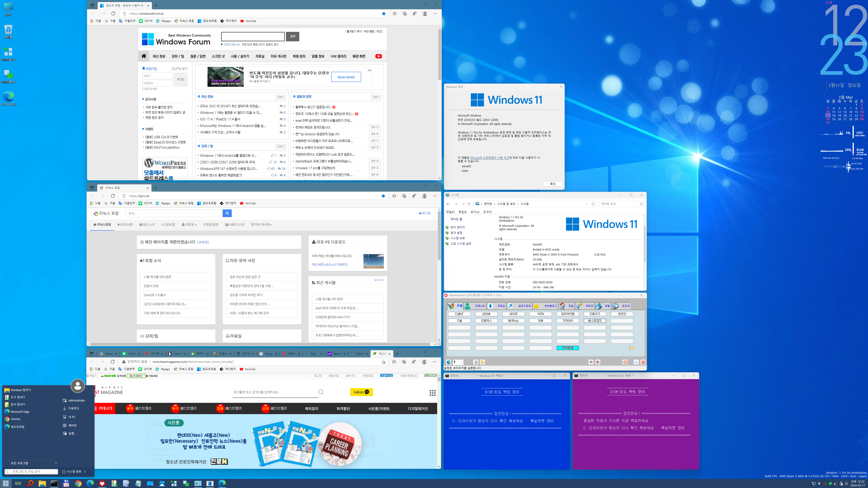Open 최신 버전 v0.8-rc1 다운로드 link
This screenshot has width=868, height=488.
(330, 265)
